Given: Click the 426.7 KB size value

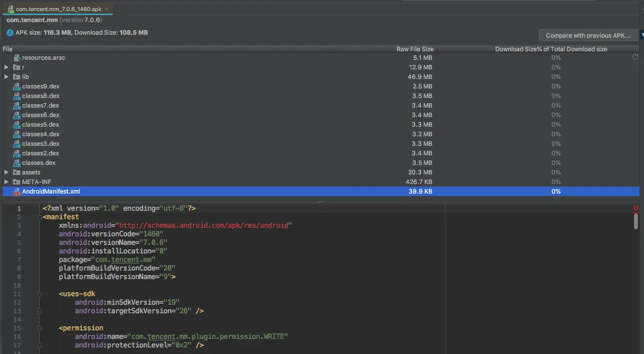Looking at the screenshot, I should 419,182.
